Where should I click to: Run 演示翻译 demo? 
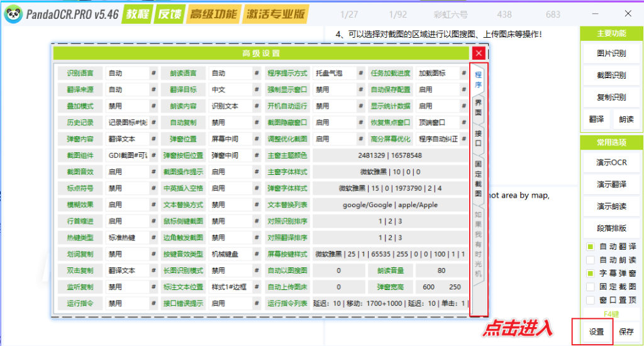point(611,184)
